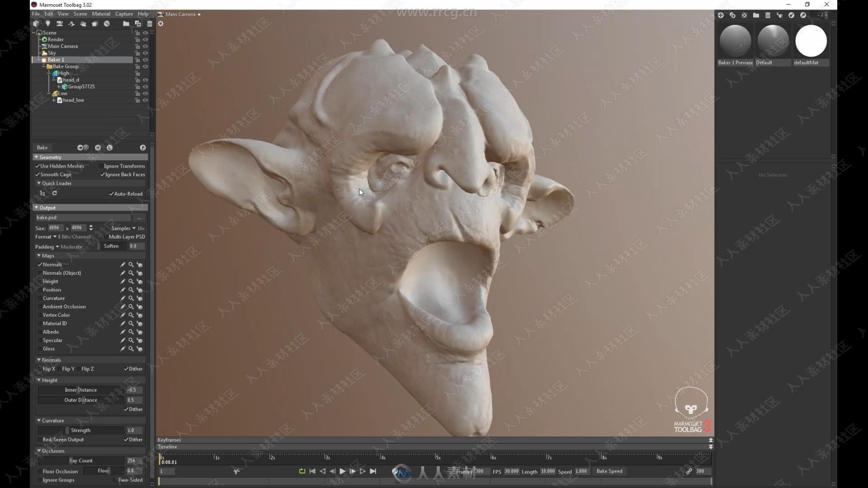Open the Scene menu item
Image resolution: width=868 pixels, height=488 pixels.
80,13
